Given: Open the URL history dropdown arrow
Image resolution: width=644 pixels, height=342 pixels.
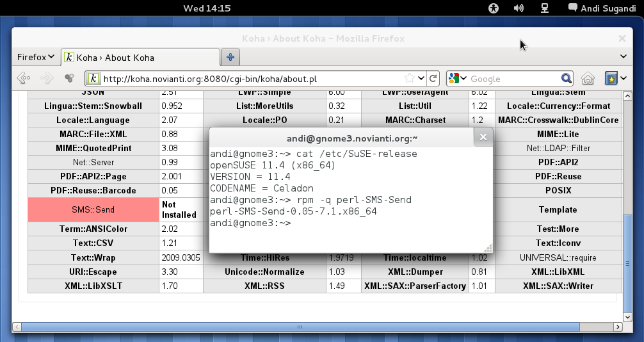Looking at the screenshot, I should click(x=421, y=78).
